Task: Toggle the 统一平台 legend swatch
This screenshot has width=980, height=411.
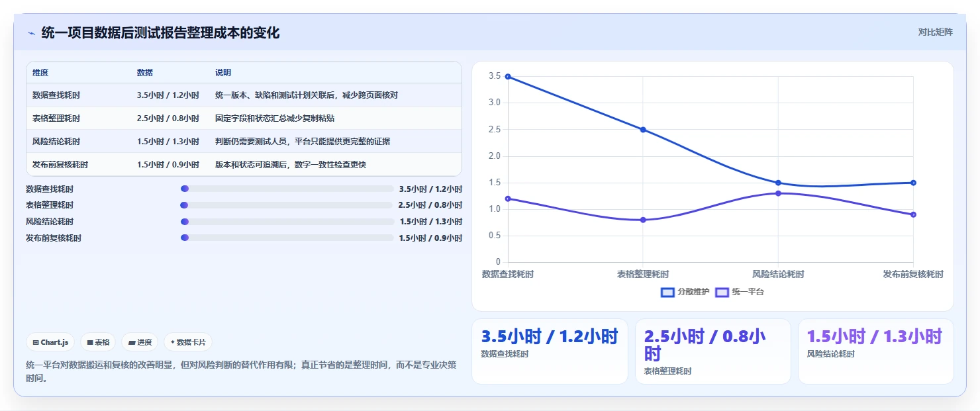Action: 722,292
